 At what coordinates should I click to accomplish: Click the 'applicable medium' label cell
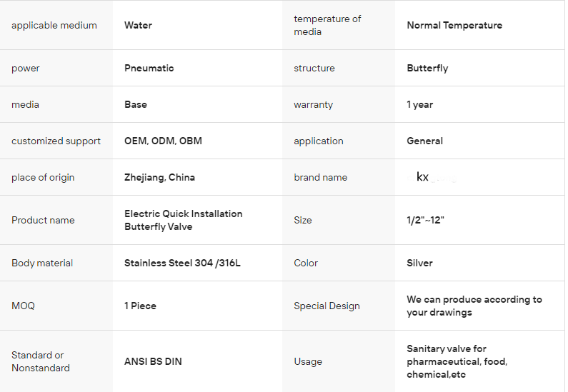[x=54, y=26]
